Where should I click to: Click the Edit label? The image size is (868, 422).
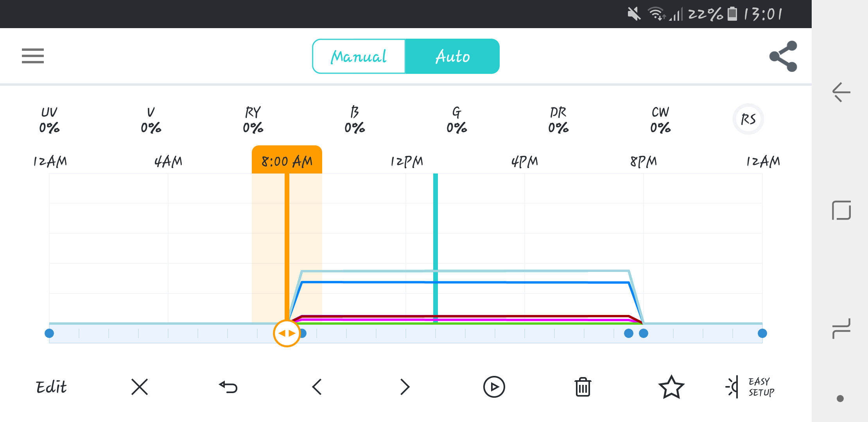tap(51, 387)
